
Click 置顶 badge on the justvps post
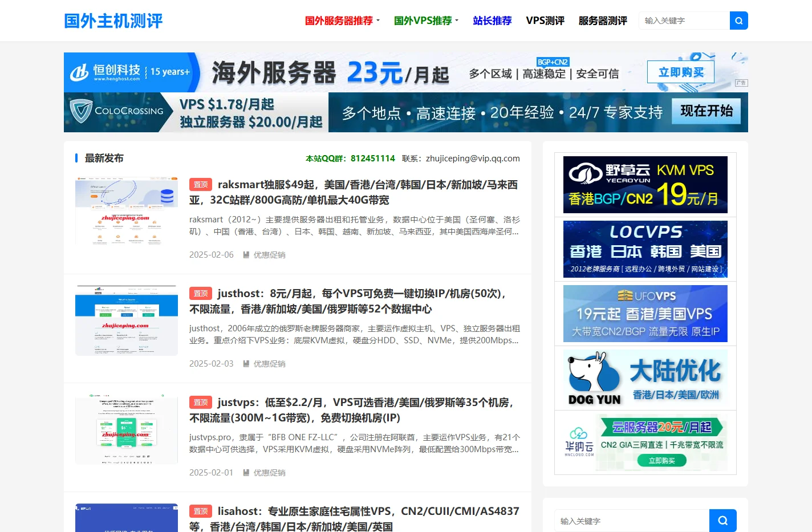pyautogui.click(x=201, y=403)
